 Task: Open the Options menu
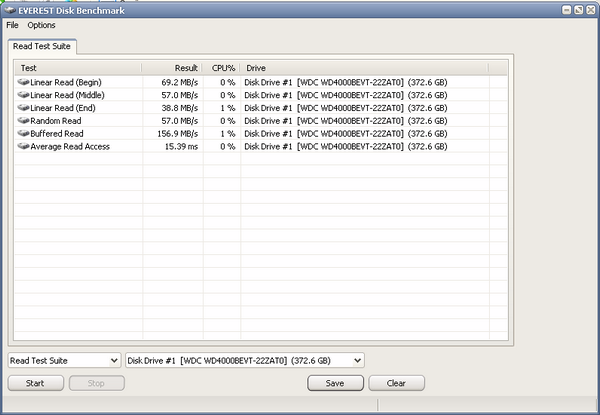pos(41,25)
